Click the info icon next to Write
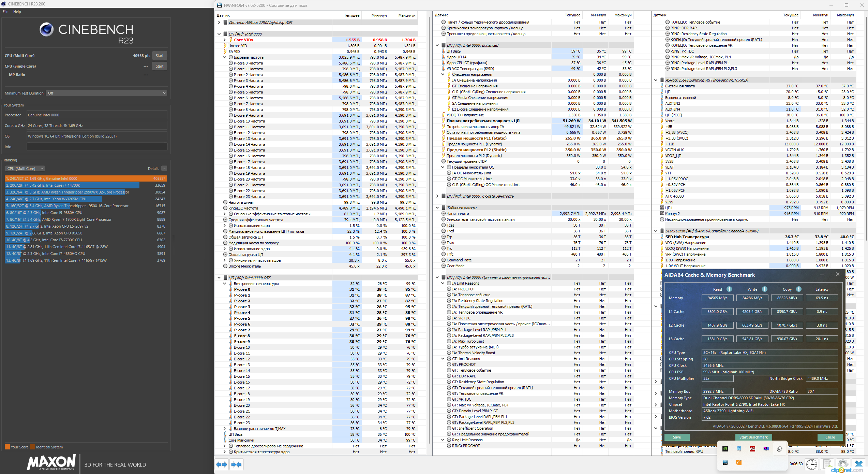Viewport: 868px width, 474px height. (765, 289)
